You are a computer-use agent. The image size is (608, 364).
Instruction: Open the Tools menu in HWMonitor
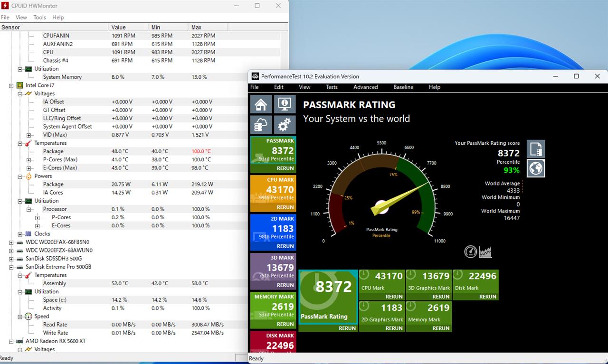tap(40, 18)
